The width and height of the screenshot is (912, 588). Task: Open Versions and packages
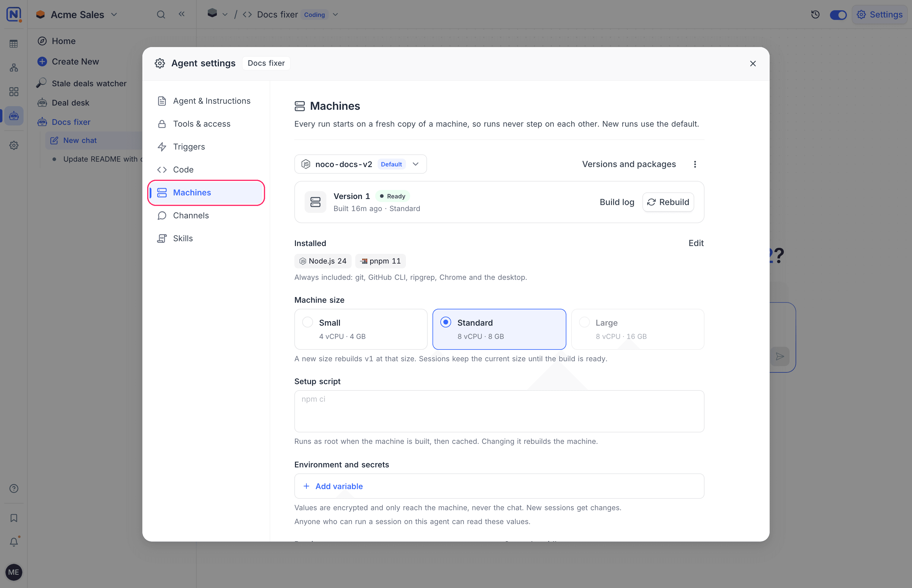(629, 164)
